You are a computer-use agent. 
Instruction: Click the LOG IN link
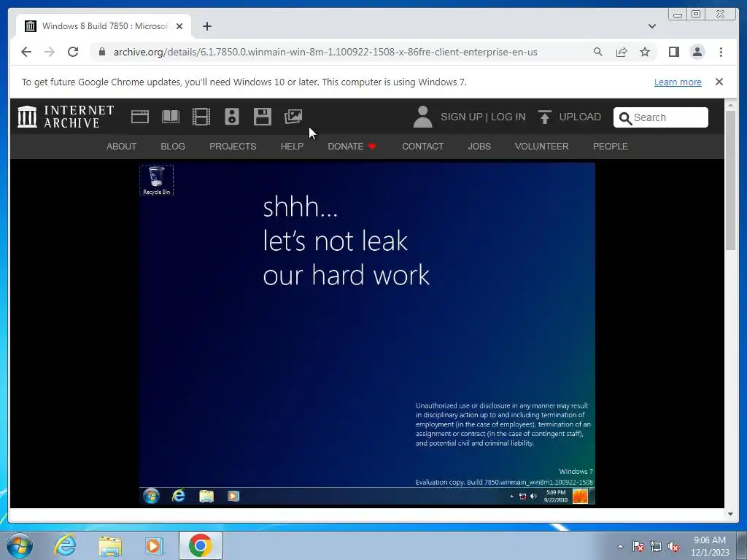(x=508, y=117)
